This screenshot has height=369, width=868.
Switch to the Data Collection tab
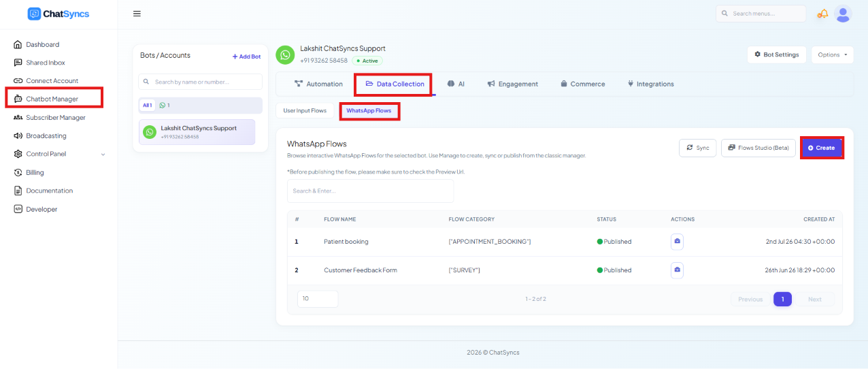click(395, 84)
